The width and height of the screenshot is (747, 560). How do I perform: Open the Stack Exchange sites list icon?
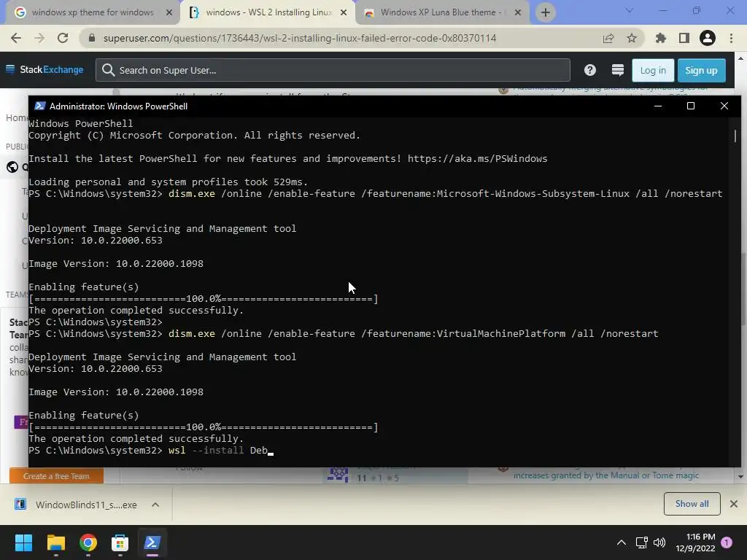[x=617, y=70]
